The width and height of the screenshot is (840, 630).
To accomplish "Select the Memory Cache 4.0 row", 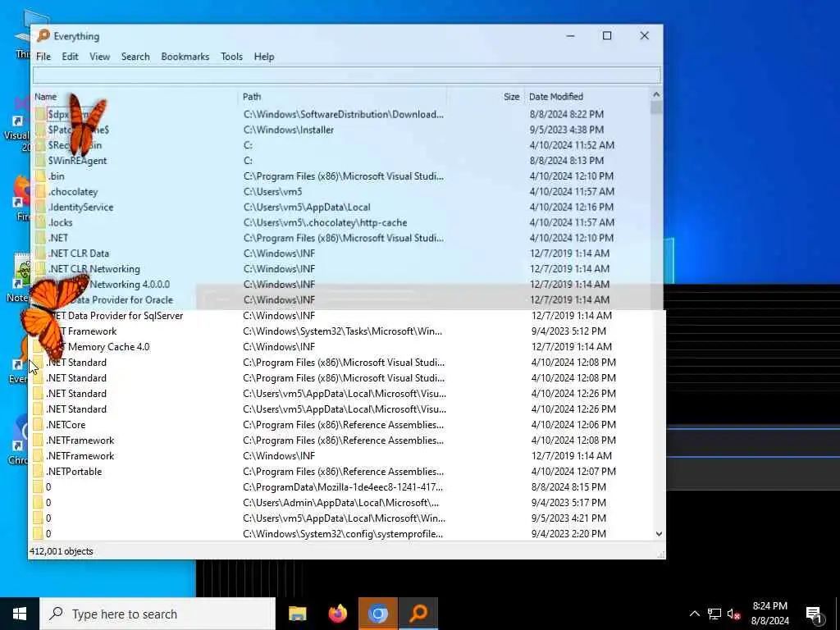I will (x=347, y=347).
